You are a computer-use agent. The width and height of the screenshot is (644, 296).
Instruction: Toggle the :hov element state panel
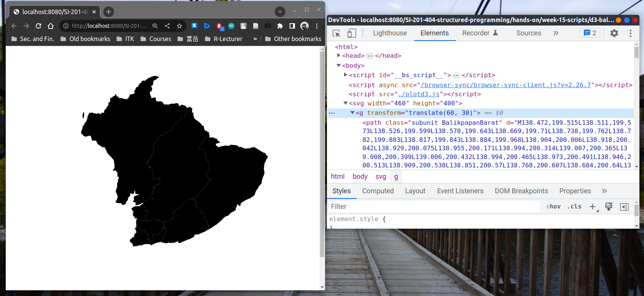pos(553,207)
